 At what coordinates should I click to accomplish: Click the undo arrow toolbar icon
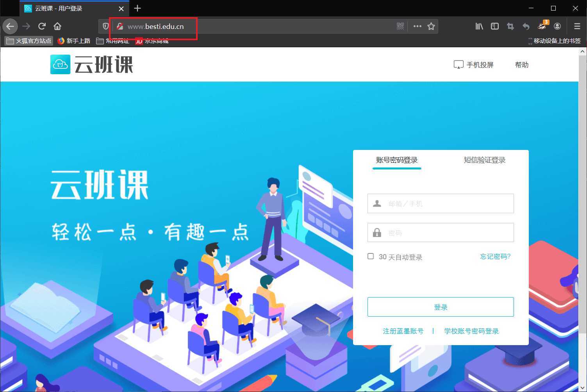click(526, 26)
